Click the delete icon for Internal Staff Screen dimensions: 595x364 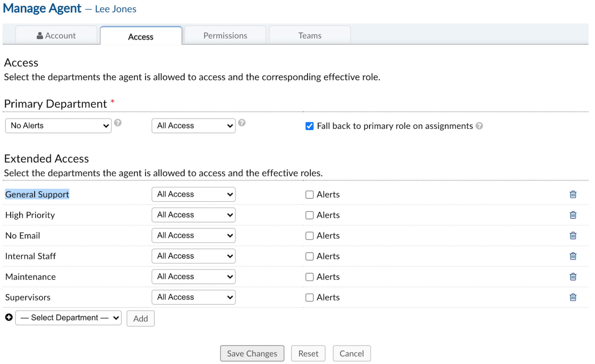click(x=573, y=256)
